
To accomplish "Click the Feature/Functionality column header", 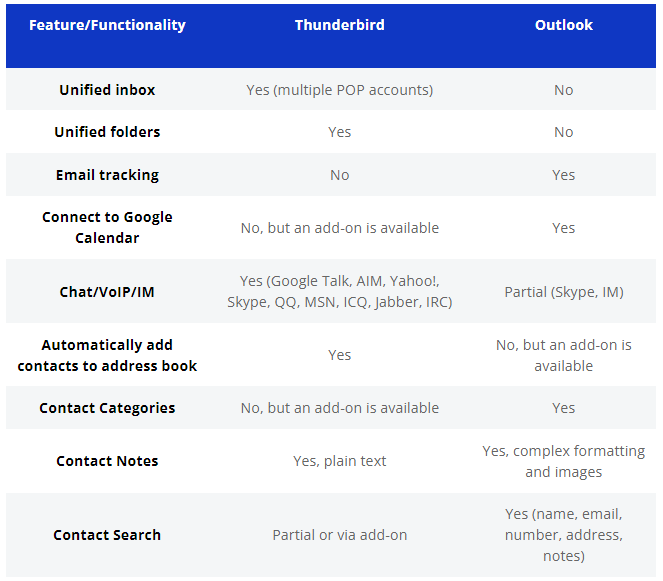I will [107, 25].
